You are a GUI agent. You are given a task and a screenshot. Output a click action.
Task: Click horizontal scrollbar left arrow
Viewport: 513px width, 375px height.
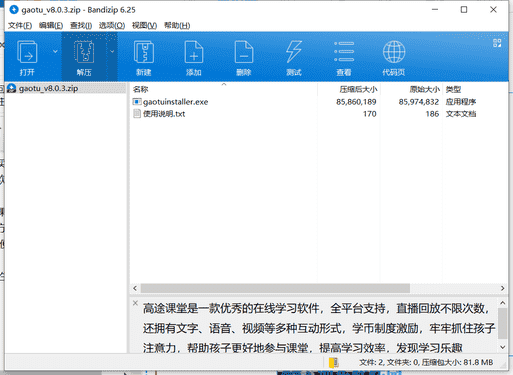135,288
